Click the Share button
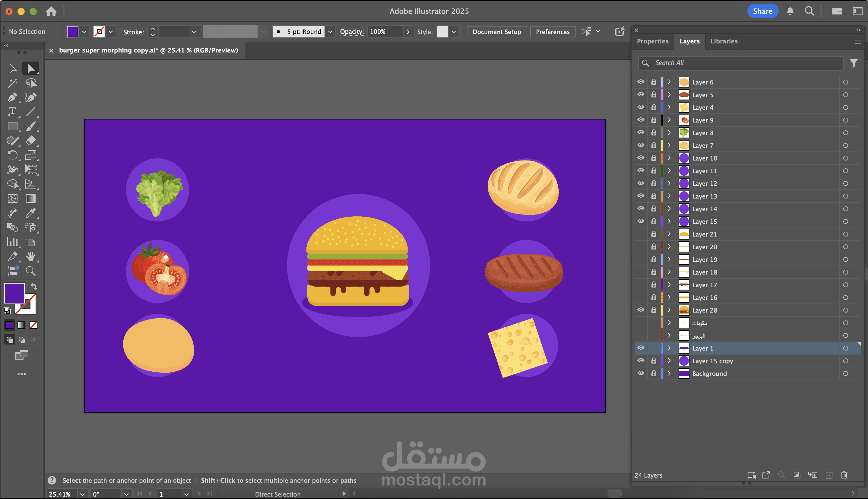Viewport: 868px width, 499px height. tap(762, 11)
